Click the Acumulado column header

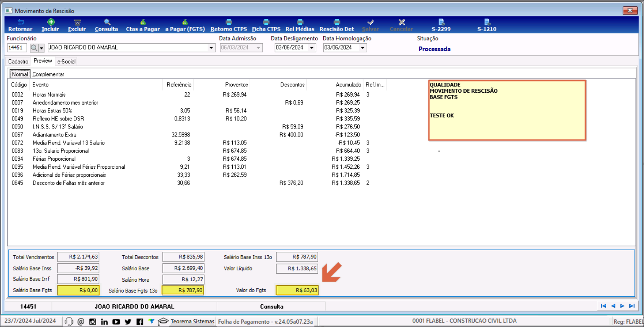click(x=335, y=85)
